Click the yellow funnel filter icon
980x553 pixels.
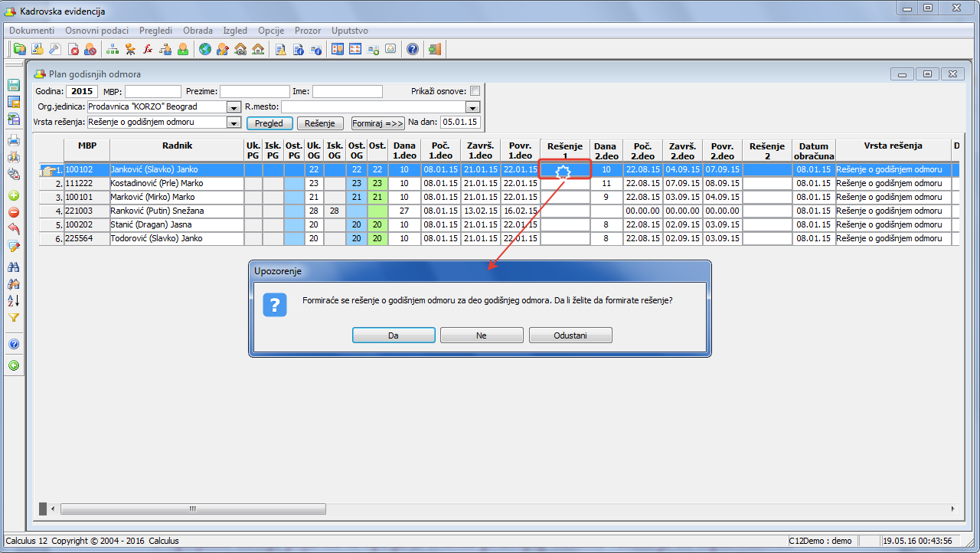13,317
